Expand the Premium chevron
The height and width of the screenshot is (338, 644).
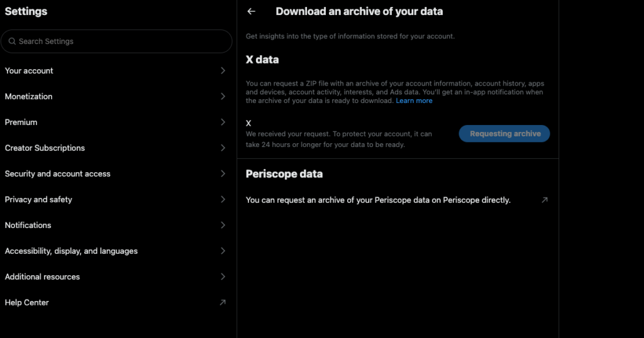click(x=223, y=123)
